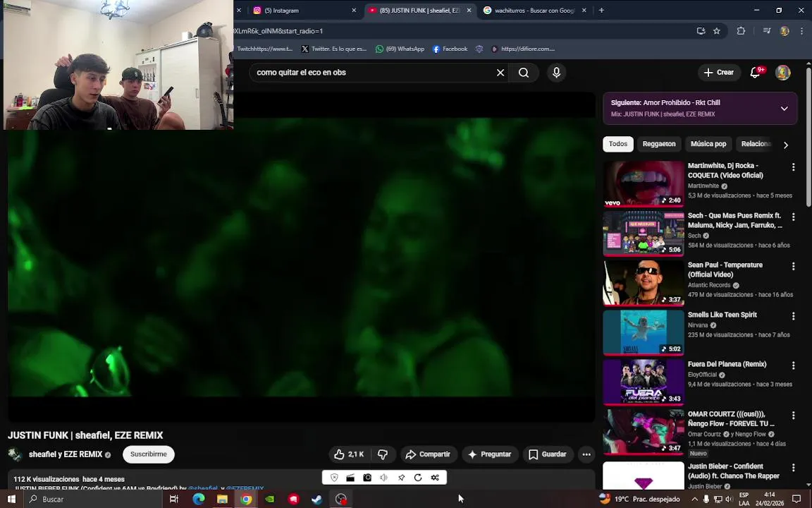The height and width of the screenshot is (508, 812).
Task: Expand the Siguiente mix queue panel
Action: click(x=784, y=109)
